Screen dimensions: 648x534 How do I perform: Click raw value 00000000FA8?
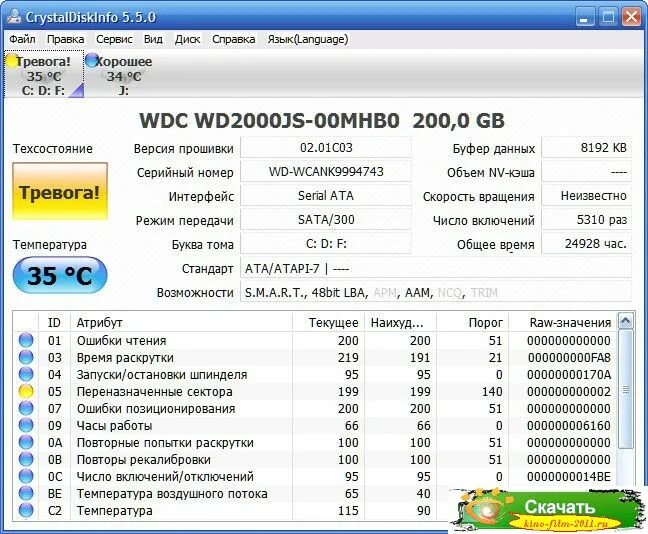(569, 358)
